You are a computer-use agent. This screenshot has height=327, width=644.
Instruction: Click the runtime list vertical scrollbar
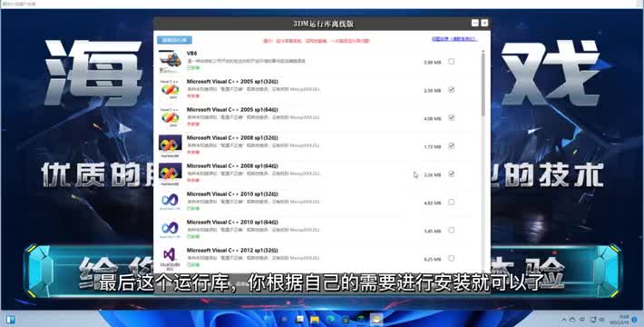pyautogui.click(x=483, y=84)
